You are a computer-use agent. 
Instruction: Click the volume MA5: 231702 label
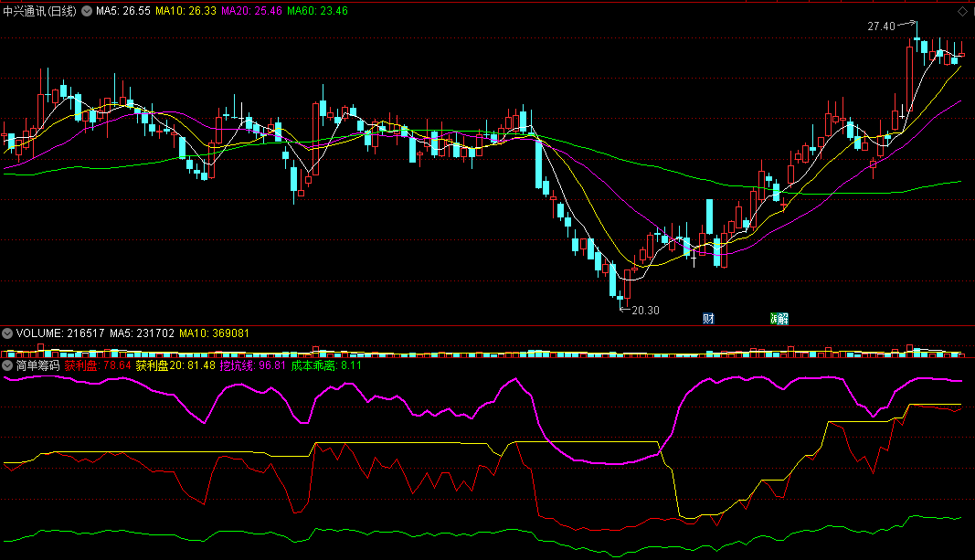point(142,333)
